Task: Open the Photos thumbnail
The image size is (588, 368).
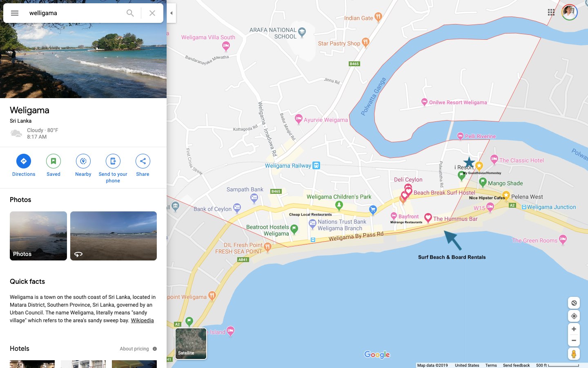Action: 38,236
